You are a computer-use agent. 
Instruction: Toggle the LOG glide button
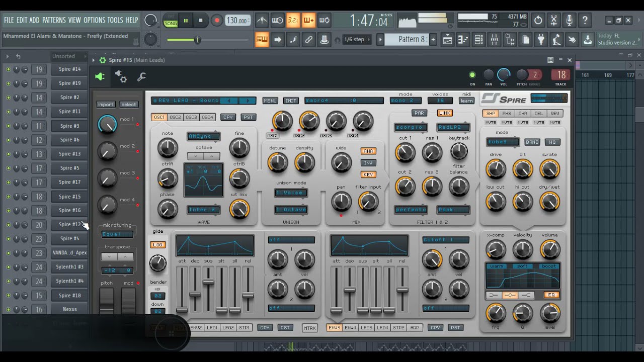click(158, 245)
